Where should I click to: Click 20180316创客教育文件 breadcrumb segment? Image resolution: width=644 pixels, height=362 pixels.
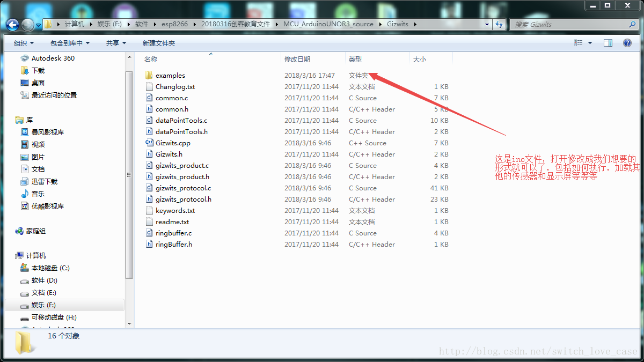pyautogui.click(x=236, y=24)
